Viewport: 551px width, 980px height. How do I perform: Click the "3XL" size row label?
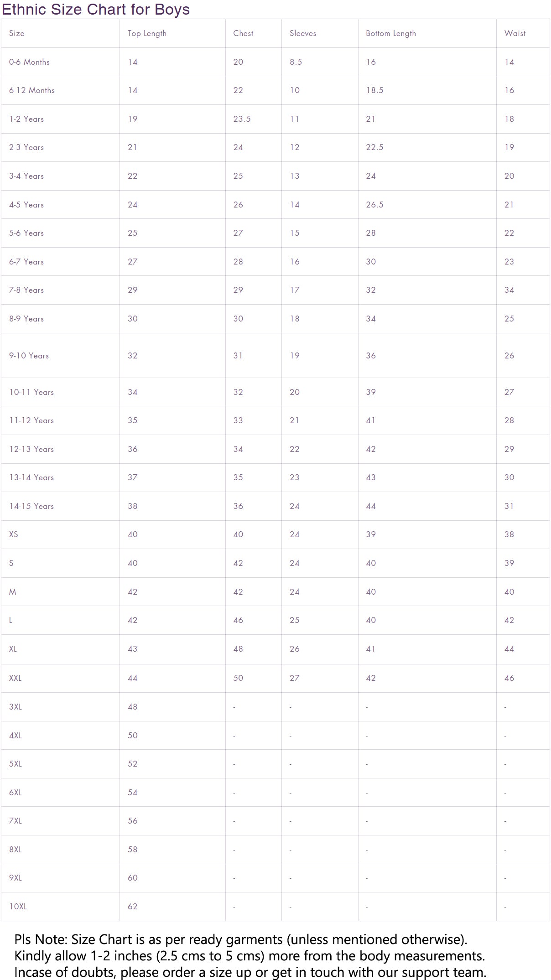point(16,707)
